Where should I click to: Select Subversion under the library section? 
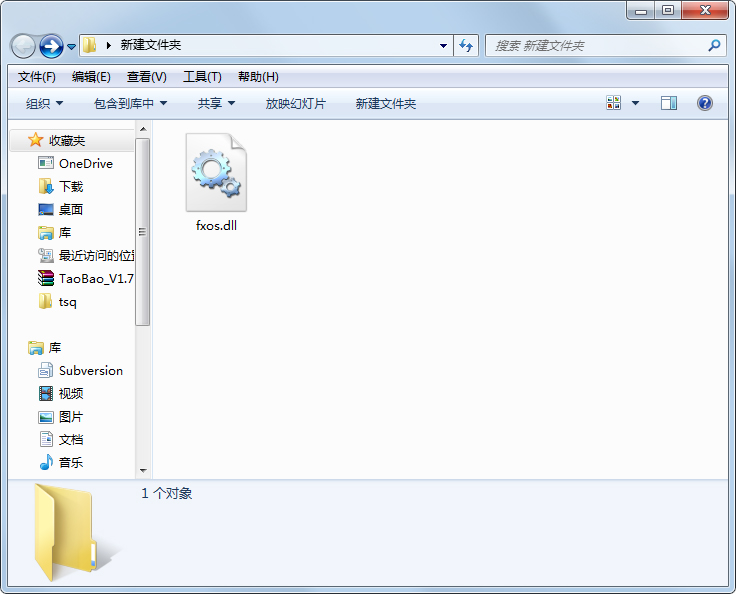point(90,370)
